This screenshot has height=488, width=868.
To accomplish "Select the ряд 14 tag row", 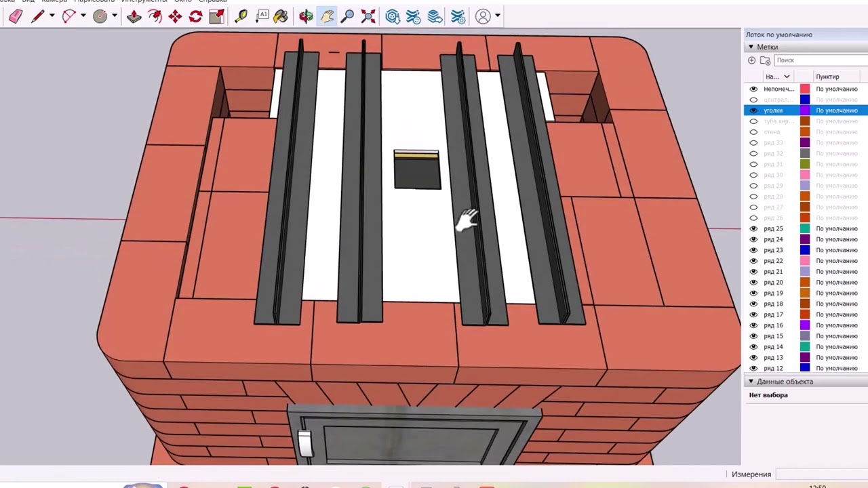I will click(806, 346).
